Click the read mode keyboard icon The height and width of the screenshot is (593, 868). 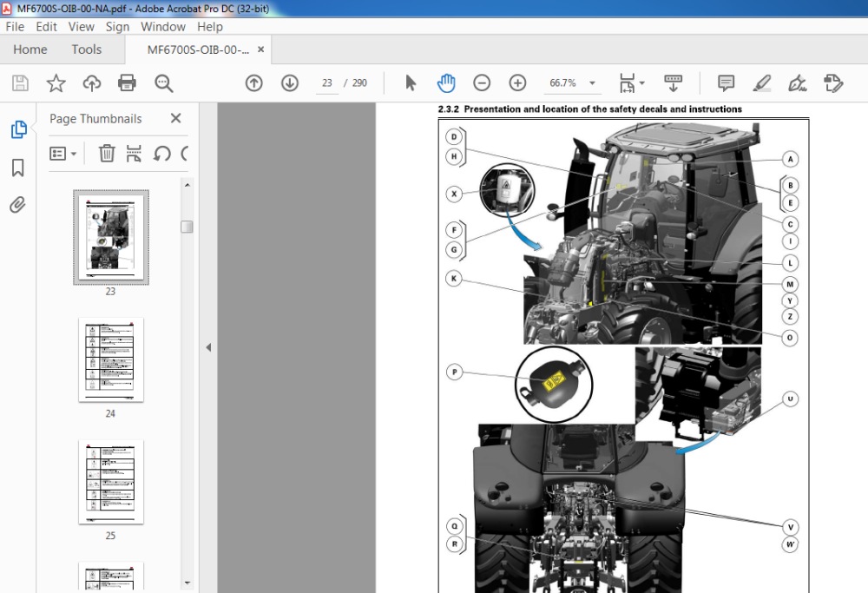674,83
